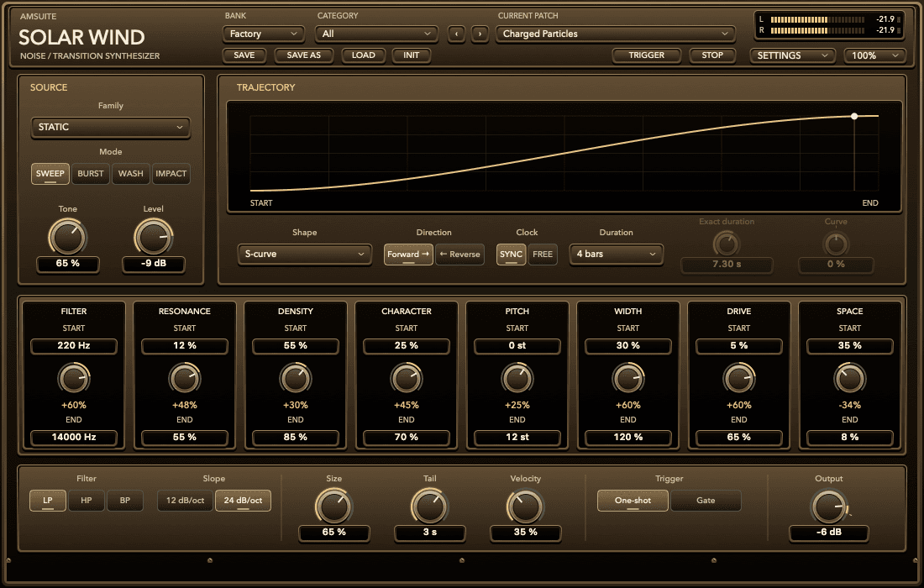Click the Output value -6 dB field
The image size is (924, 588).
coord(829,532)
